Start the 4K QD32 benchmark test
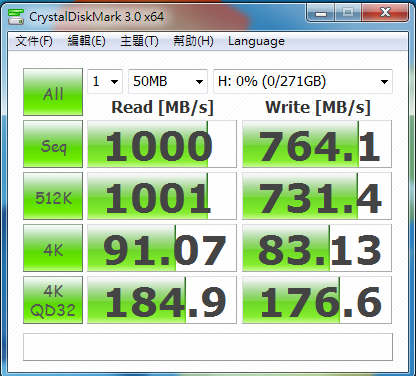Viewport: 416px width, 376px height. (x=53, y=300)
